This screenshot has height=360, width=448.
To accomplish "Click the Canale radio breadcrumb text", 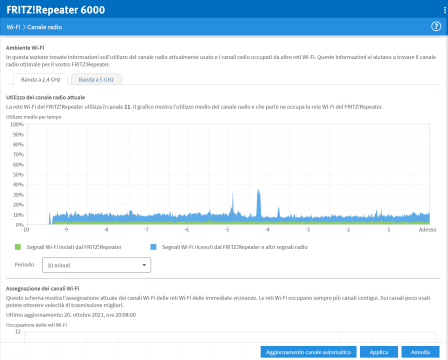I will [x=45, y=27].
